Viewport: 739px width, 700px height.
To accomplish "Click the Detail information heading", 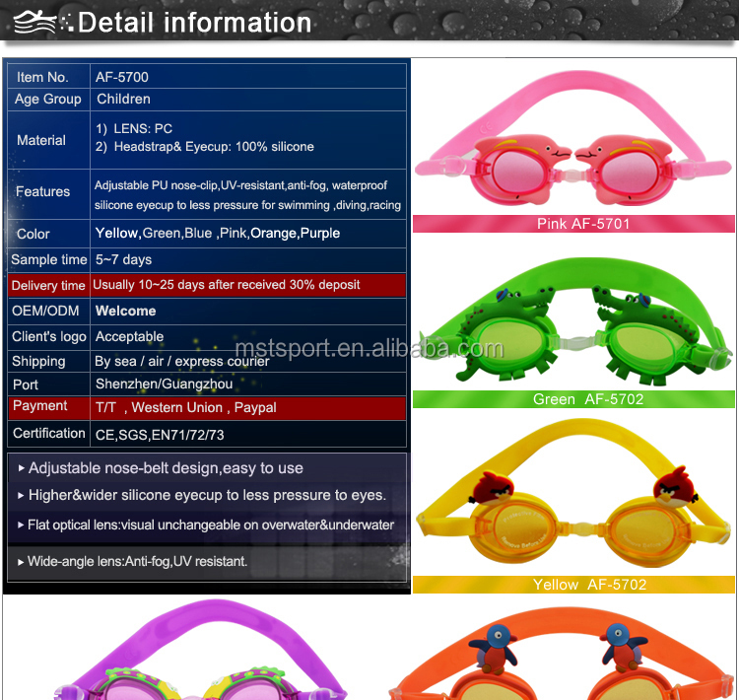I will click(195, 22).
